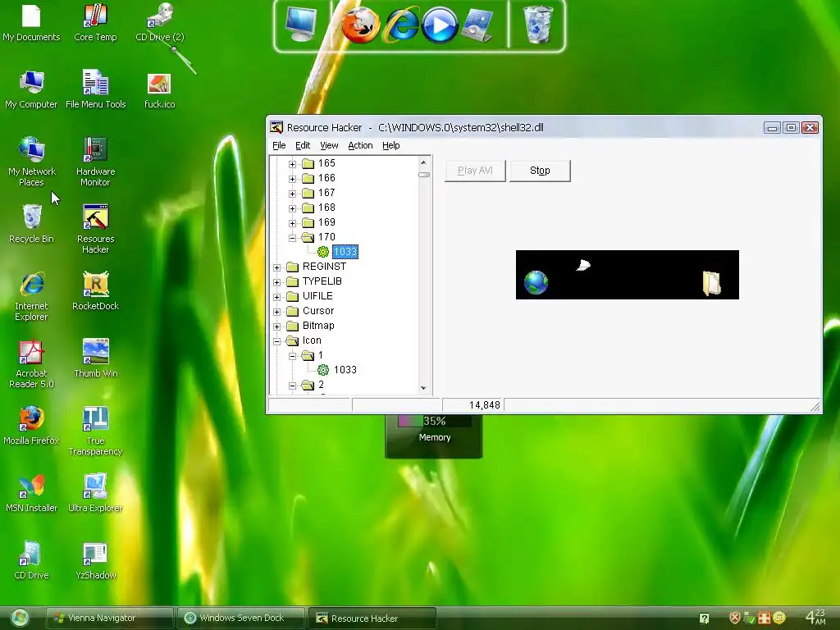The width and height of the screenshot is (840, 630).
Task: Click Resource Hacker taskbar button
Action: click(372, 619)
